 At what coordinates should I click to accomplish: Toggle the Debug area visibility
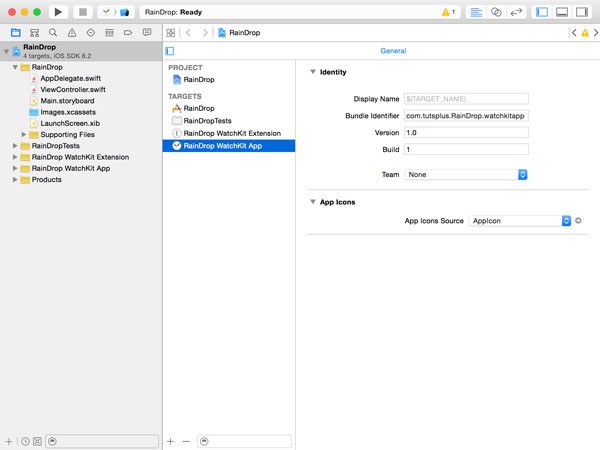point(562,12)
